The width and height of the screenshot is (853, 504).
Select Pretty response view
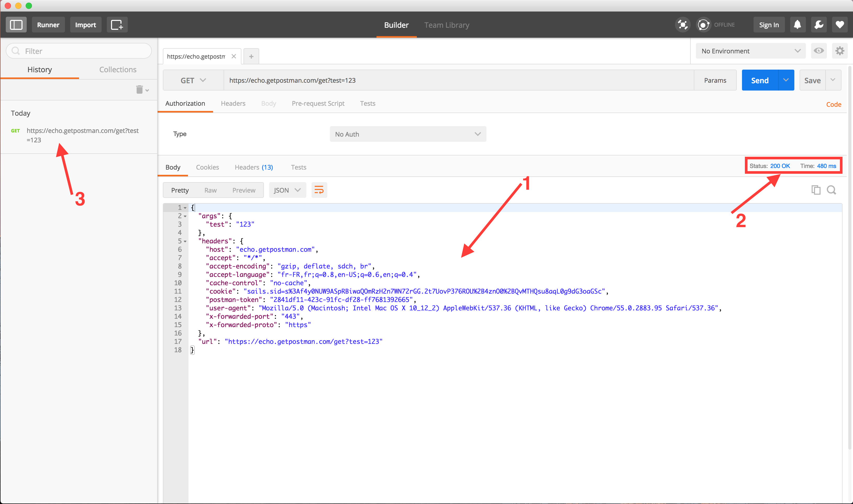point(180,190)
